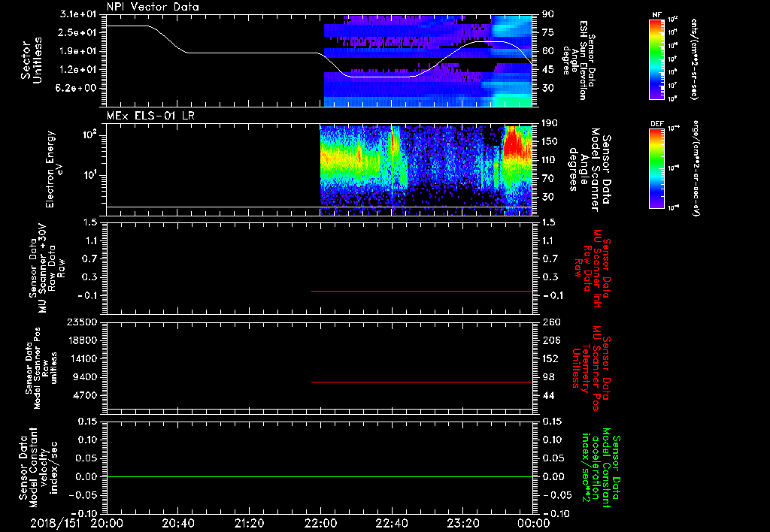
Task: Click the 'cnts/(cm**2-sr-sec)' unit label
Action: click(x=694, y=59)
